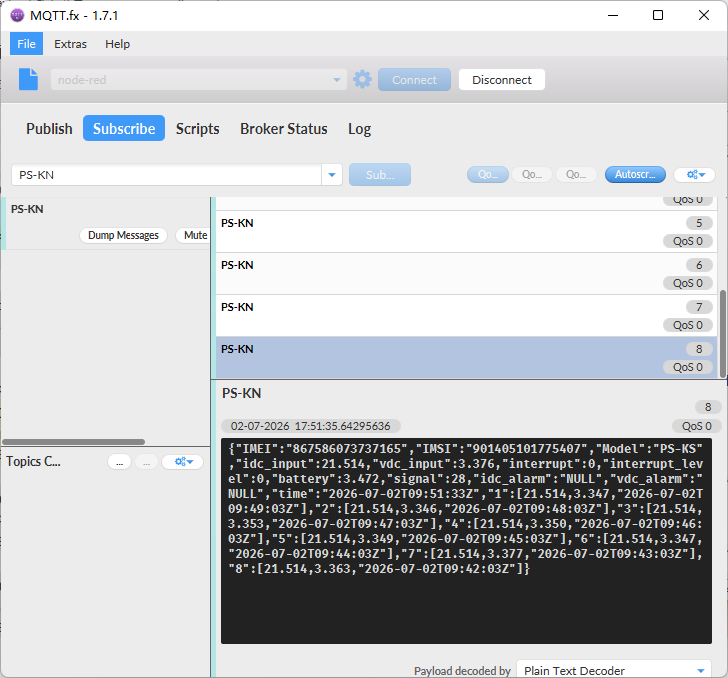
Task: Click QoS 0 badge of message 6
Action: (688, 283)
